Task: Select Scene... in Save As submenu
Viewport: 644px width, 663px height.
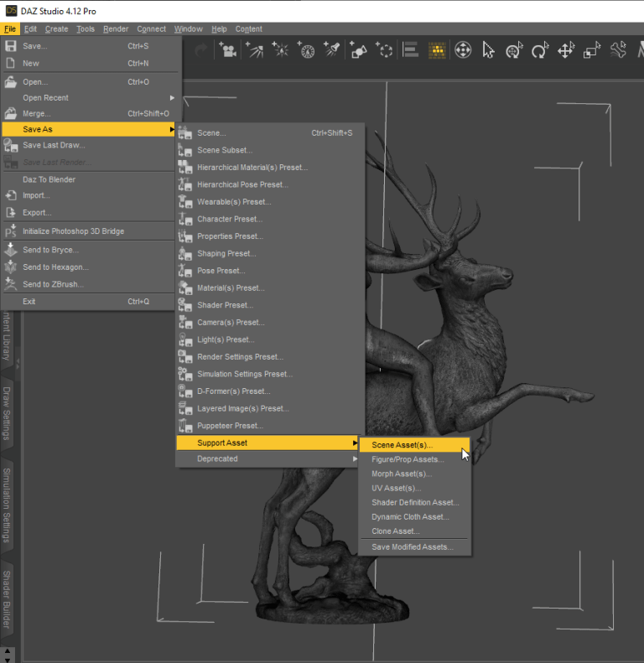Action: 270,133
